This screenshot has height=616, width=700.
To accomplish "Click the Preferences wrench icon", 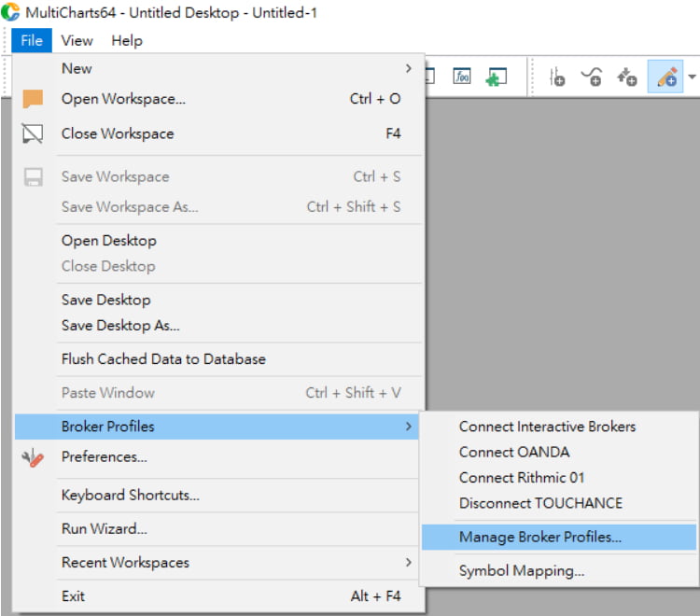I will [33, 458].
